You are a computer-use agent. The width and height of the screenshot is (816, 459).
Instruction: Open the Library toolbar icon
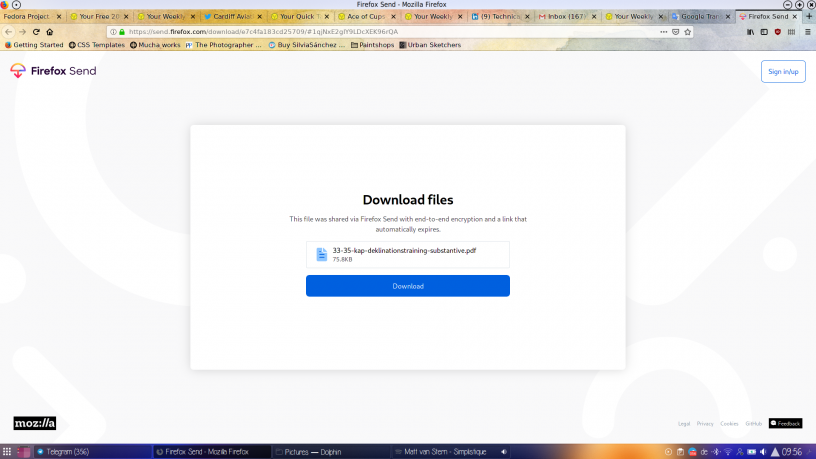[x=751, y=31]
